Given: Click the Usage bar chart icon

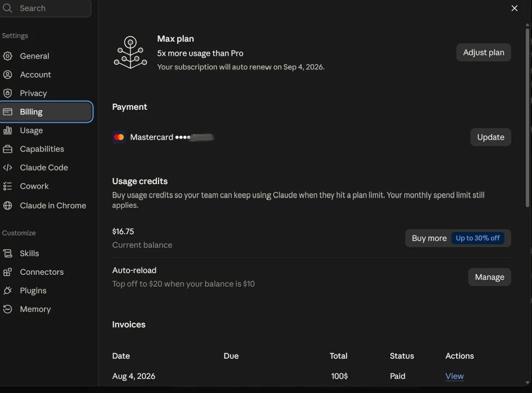Looking at the screenshot, I should [7, 130].
